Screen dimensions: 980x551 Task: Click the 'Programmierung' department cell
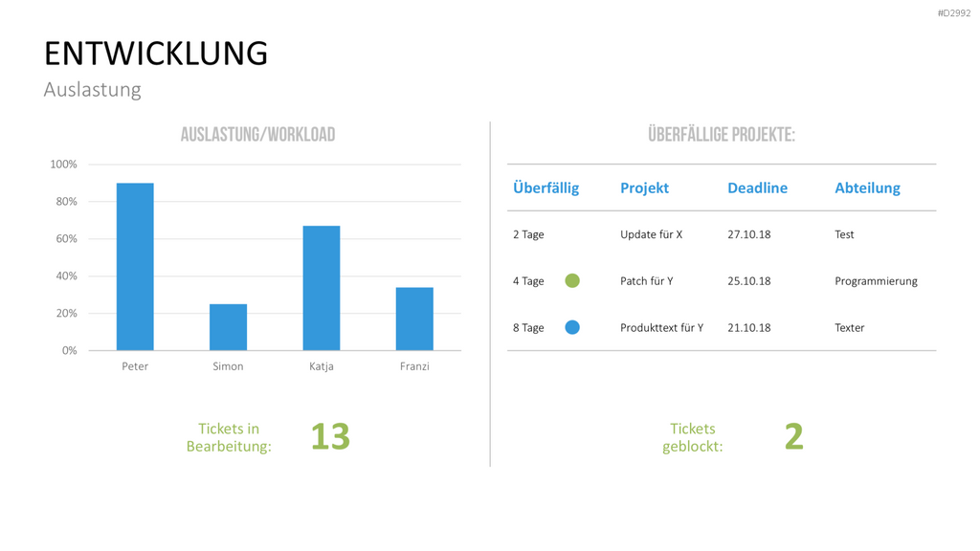pos(876,281)
